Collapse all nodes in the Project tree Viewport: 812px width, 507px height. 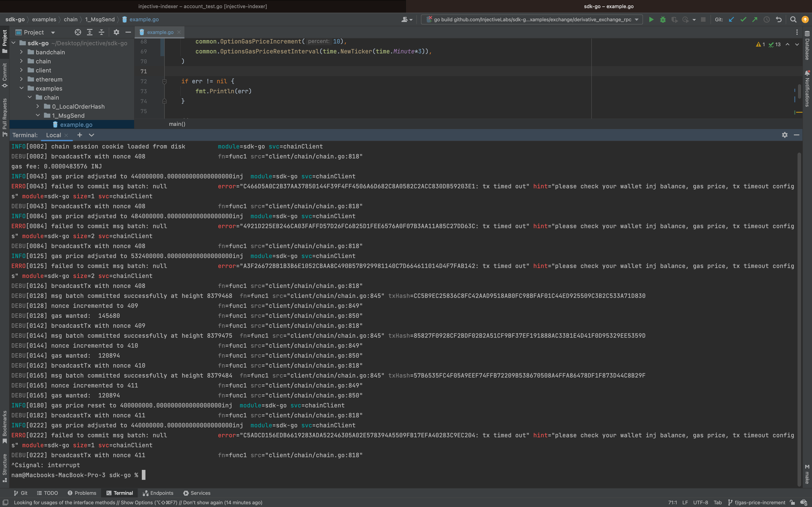(101, 32)
